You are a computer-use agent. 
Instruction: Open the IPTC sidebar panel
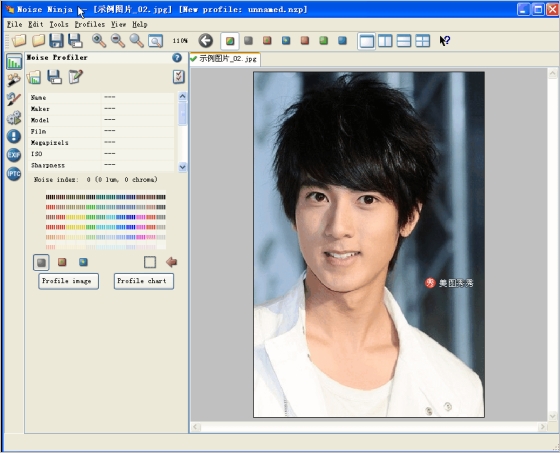pyautogui.click(x=14, y=174)
